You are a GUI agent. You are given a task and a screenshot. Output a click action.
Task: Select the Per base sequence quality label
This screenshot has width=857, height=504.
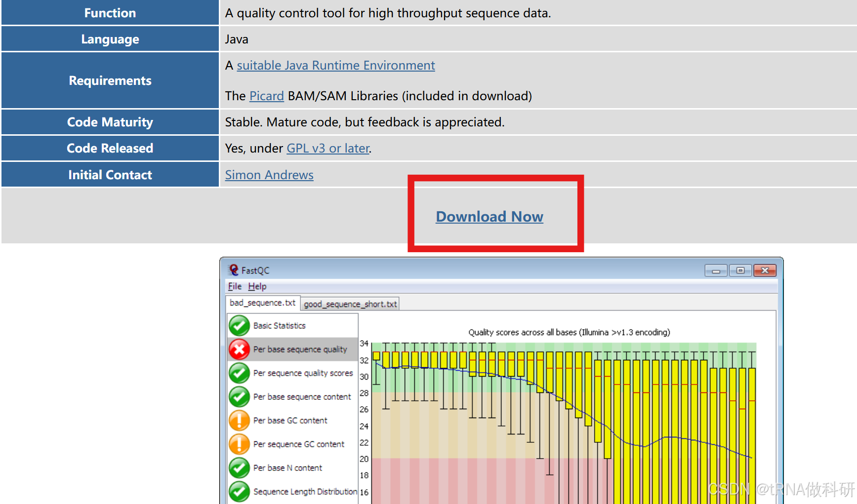(x=300, y=349)
